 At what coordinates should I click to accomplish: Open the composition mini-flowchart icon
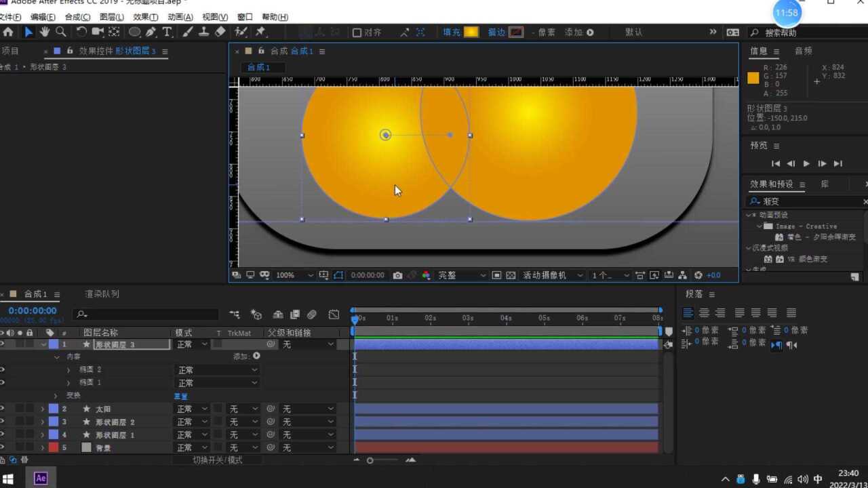[x=235, y=314]
